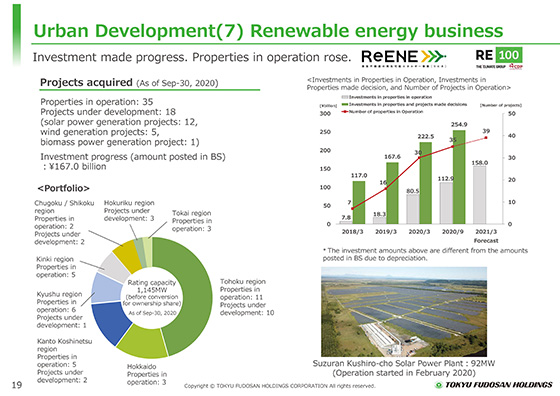Click the Kanto Koshinetsu region label
This screenshot has height=396, width=560.
pyautogui.click(x=64, y=361)
